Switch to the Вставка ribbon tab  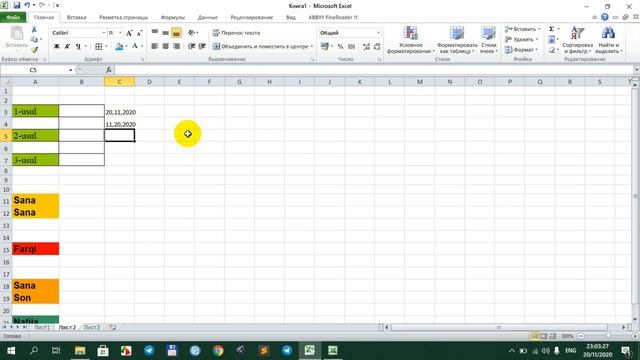coord(76,18)
